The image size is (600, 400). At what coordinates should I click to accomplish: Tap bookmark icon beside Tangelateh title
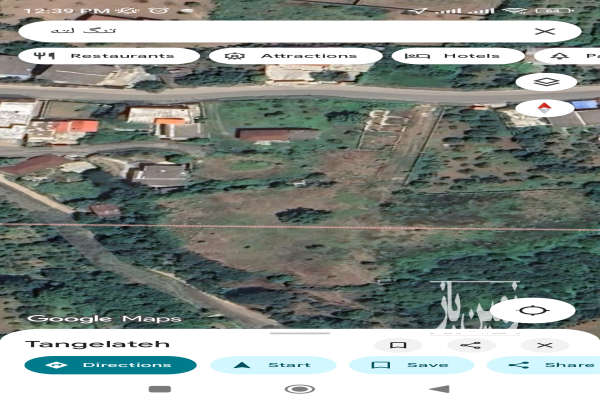tap(398, 345)
